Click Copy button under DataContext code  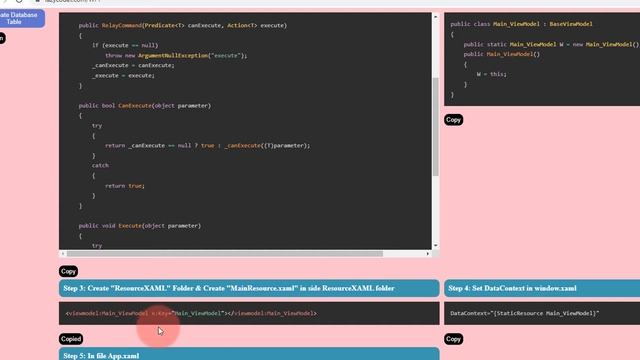453,339
